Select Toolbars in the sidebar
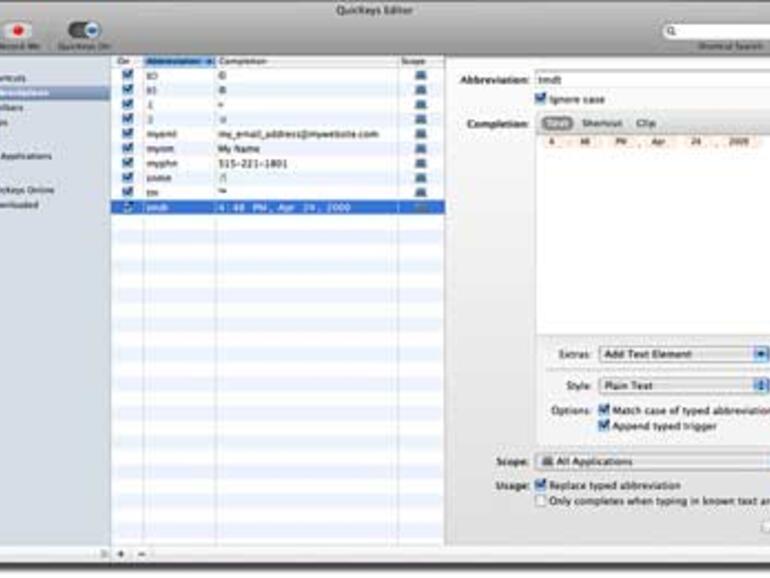 click(12, 108)
